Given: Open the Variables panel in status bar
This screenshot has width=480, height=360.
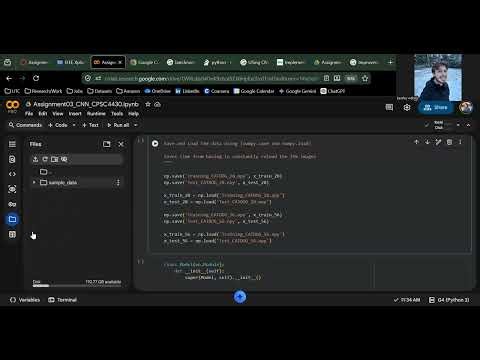Looking at the screenshot, I should click(25, 300).
